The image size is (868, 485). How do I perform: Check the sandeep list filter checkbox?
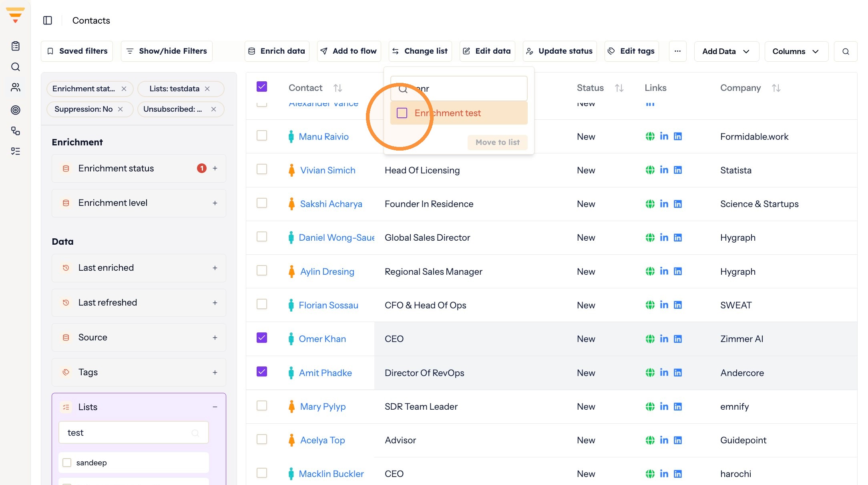click(67, 463)
